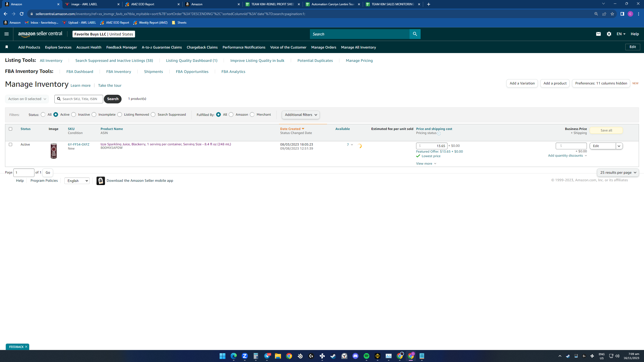Click the black Search button for inventory
The width and height of the screenshot is (644, 362).
[x=113, y=99]
